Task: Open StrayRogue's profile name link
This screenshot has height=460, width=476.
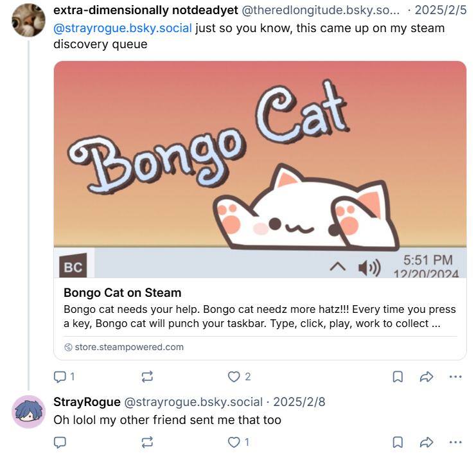Action: (87, 402)
